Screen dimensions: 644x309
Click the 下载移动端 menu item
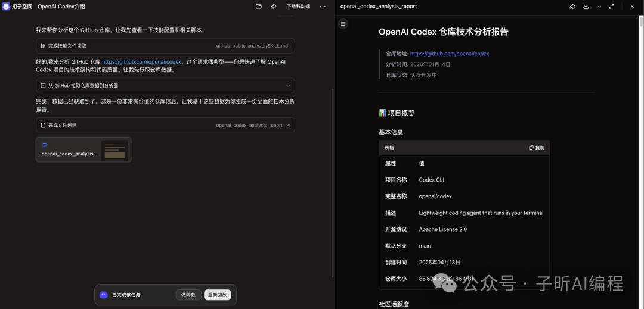[x=298, y=7]
